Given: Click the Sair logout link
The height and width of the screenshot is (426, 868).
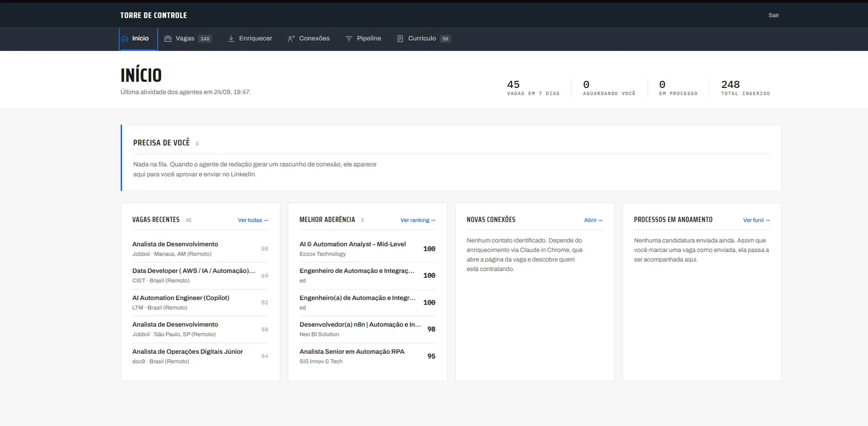Looking at the screenshot, I should coord(774,15).
